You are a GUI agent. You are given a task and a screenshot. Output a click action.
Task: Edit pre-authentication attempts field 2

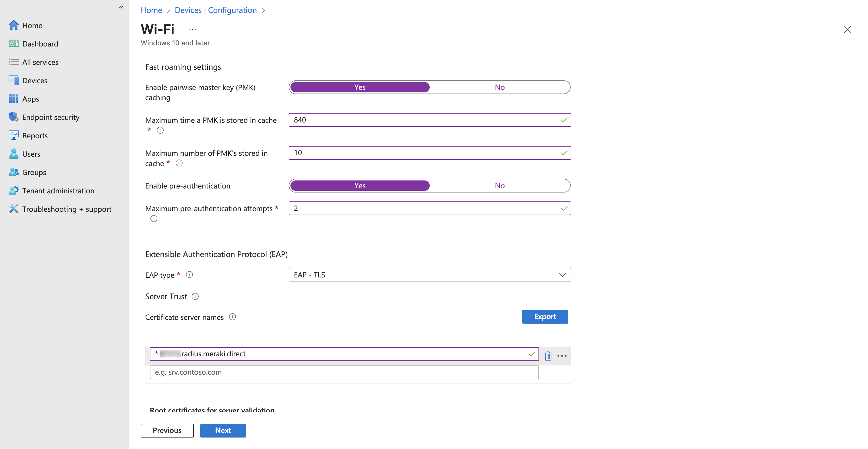(430, 208)
